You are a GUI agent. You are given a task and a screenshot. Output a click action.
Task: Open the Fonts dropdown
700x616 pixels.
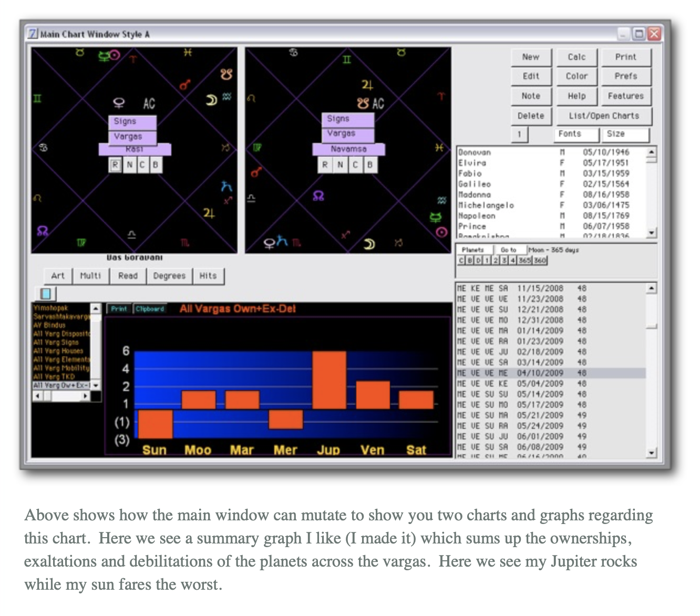[577, 135]
